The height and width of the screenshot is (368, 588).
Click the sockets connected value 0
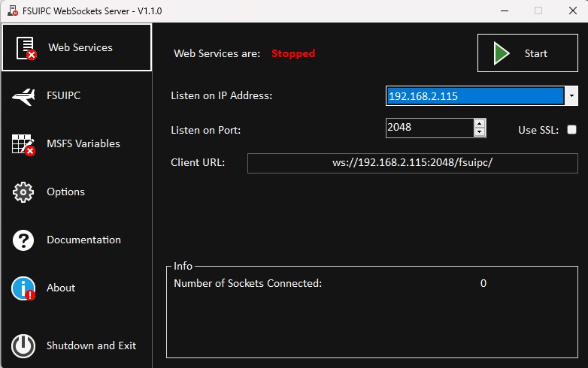pos(483,283)
